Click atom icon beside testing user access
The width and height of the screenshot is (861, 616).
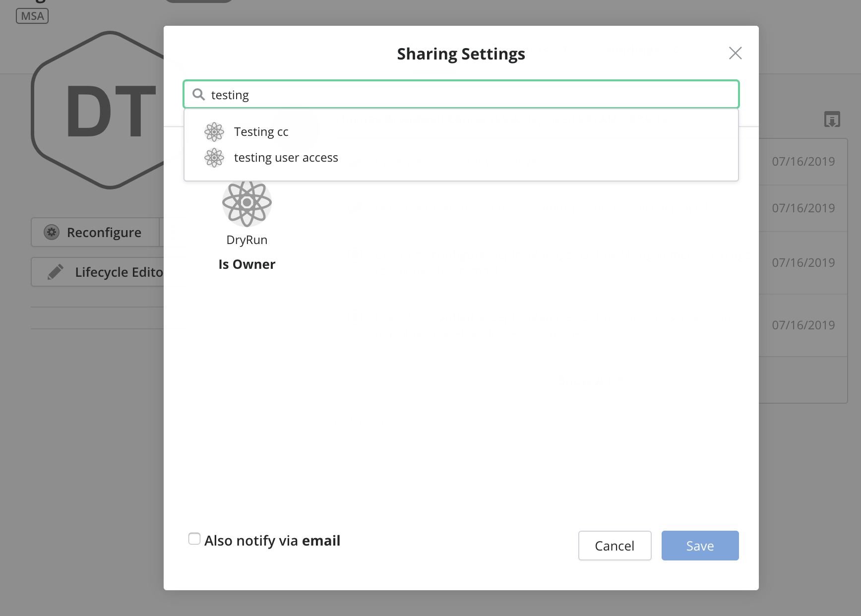(x=214, y=158)
